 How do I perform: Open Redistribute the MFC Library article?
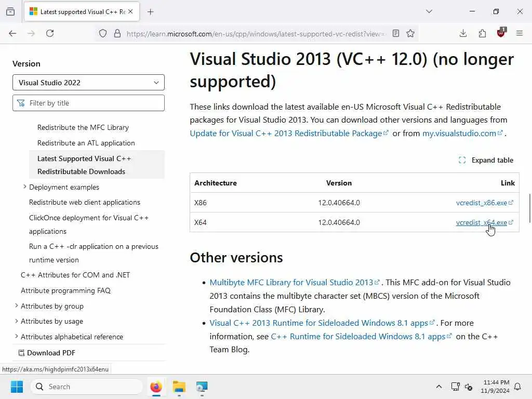(x=83, y=128)
